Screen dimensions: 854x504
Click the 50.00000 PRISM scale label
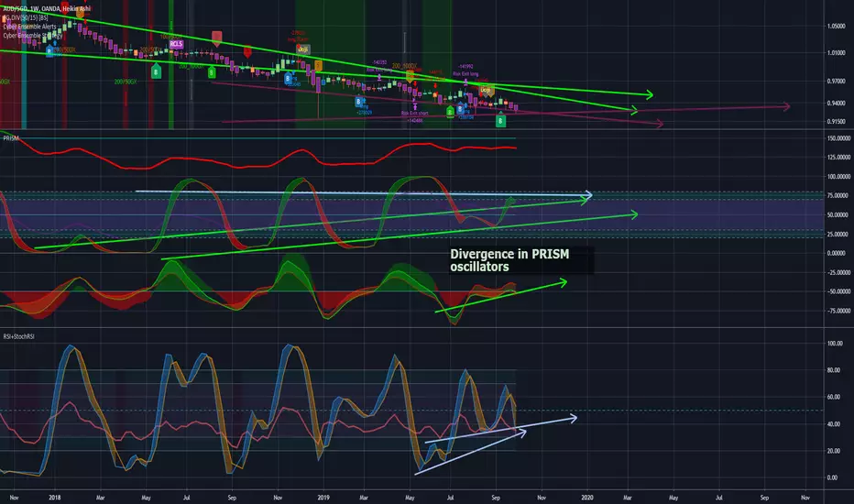pyautogui.click(x=838, y=215)
